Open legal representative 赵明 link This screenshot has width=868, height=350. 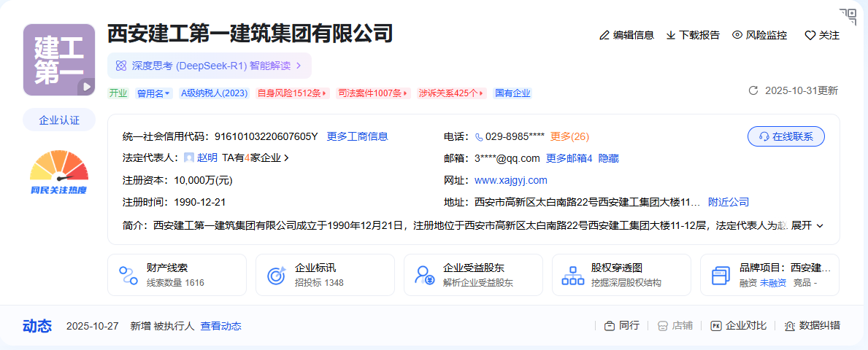tap(207, 158)
